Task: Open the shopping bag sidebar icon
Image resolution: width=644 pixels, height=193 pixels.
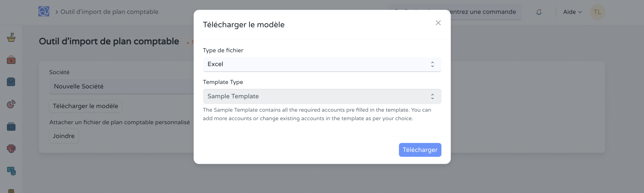Action: click(x=11, y=82)
